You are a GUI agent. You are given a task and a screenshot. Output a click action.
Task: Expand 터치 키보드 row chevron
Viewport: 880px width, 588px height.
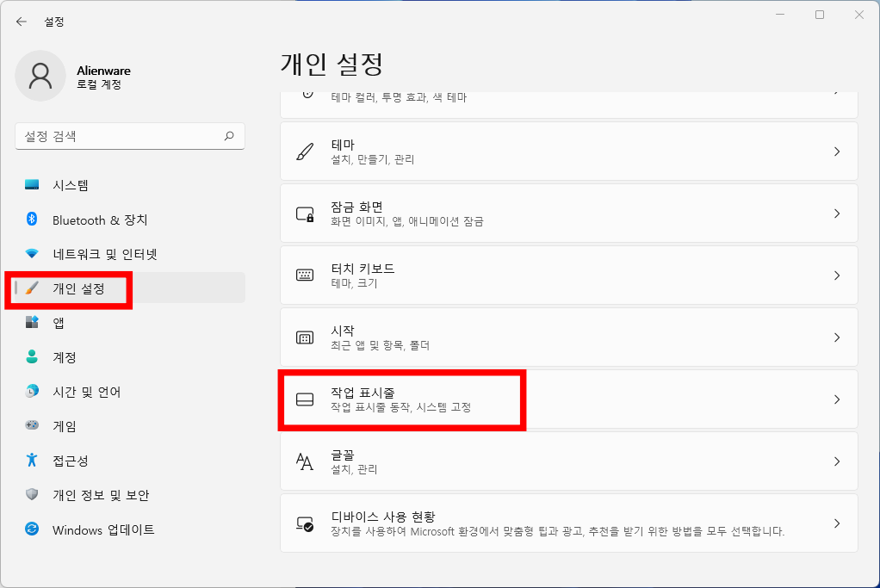click(x=837, y=275)
